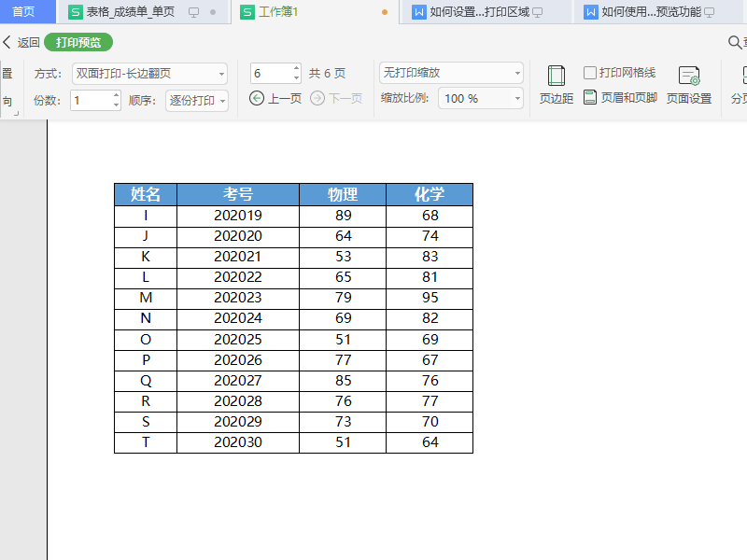Enable the 打印网格线 checkbox
Viewport: 747px width, 560px height.
590,73
